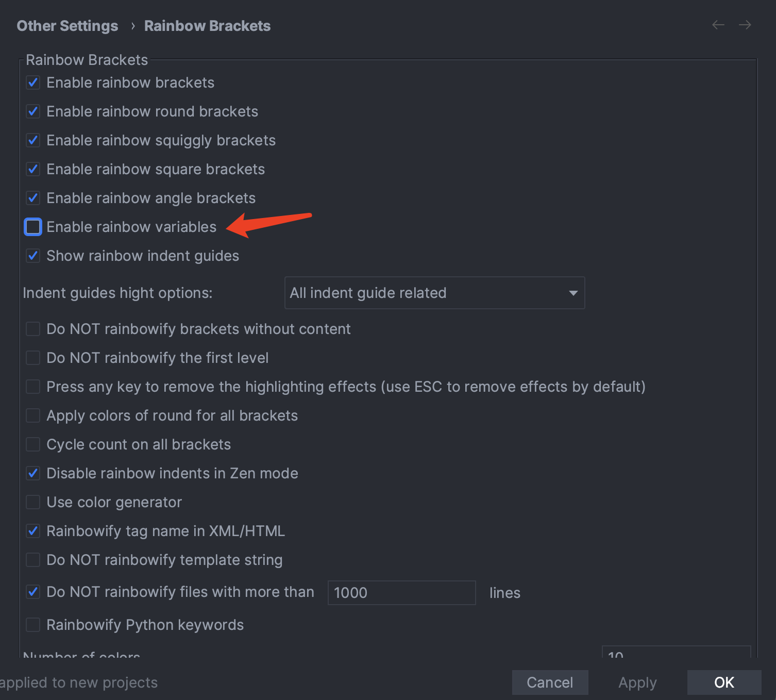The height and width of the screenshot is (700, 776).
Task: Toggle Show rainbow indent guides off
Action: [x=32, y=256]
